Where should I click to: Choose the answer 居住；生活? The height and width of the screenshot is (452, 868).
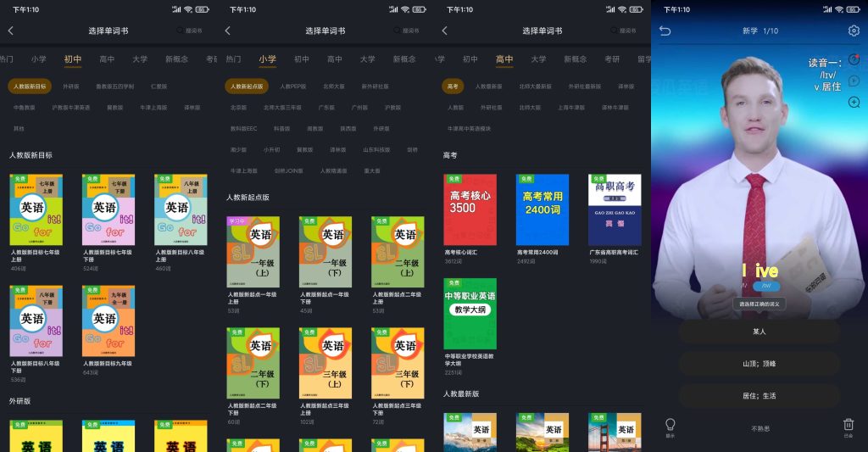759,395
